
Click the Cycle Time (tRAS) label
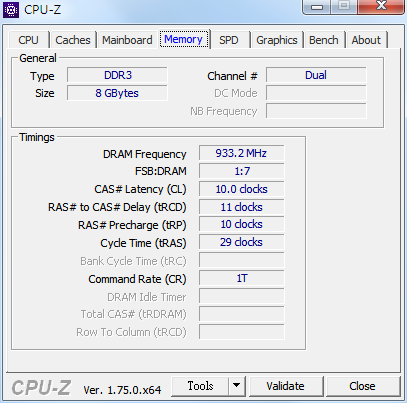click(143, 243)
